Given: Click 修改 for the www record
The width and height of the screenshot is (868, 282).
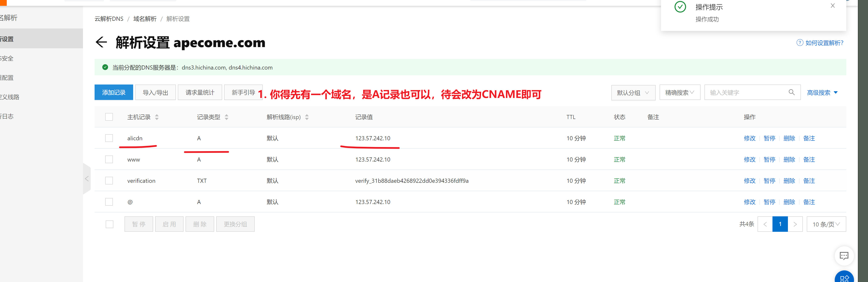Looking at the screenshot, I should (749, 159).
